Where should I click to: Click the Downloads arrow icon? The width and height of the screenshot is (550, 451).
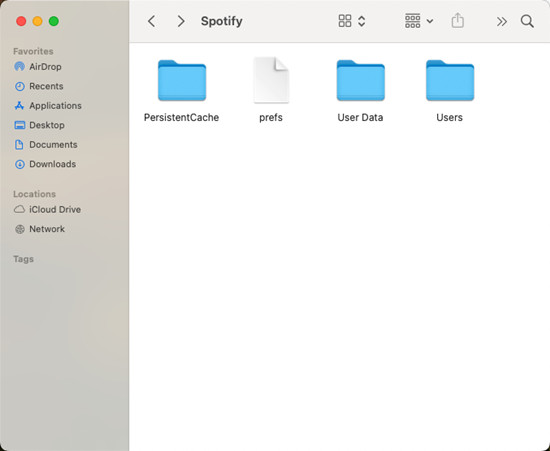click(x=20, y=164)
